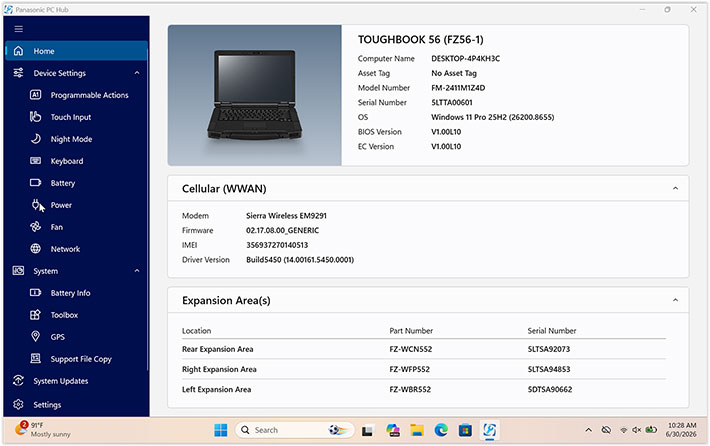Click the battery tray icon
Image resolution: width=710 pixels, height=446 pixels.
[651, 429]
